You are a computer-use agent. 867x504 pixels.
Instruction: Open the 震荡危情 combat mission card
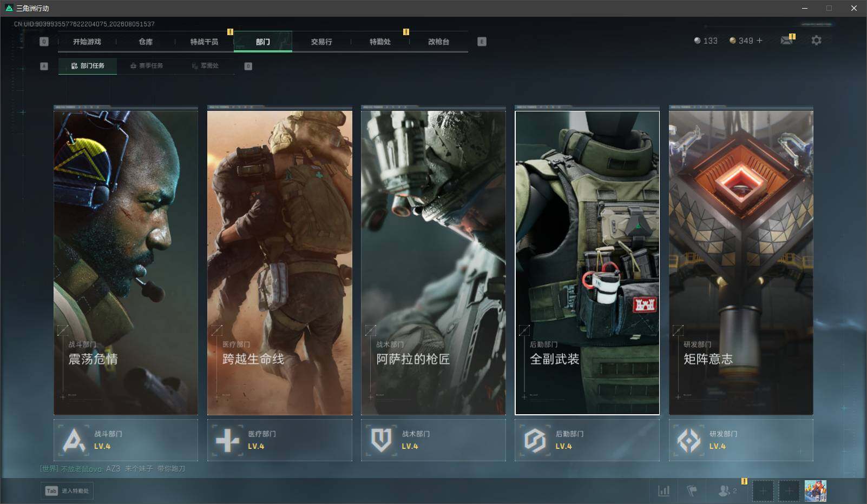point(126,263)
